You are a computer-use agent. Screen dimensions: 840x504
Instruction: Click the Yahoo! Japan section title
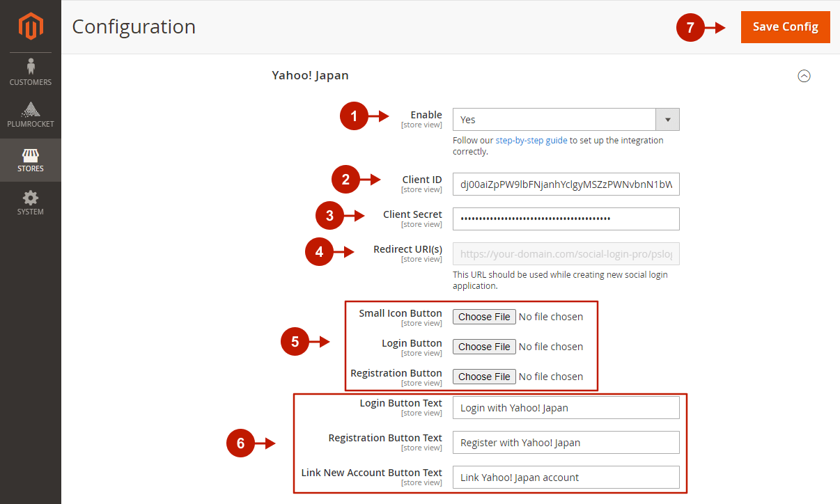pos(310,75)
